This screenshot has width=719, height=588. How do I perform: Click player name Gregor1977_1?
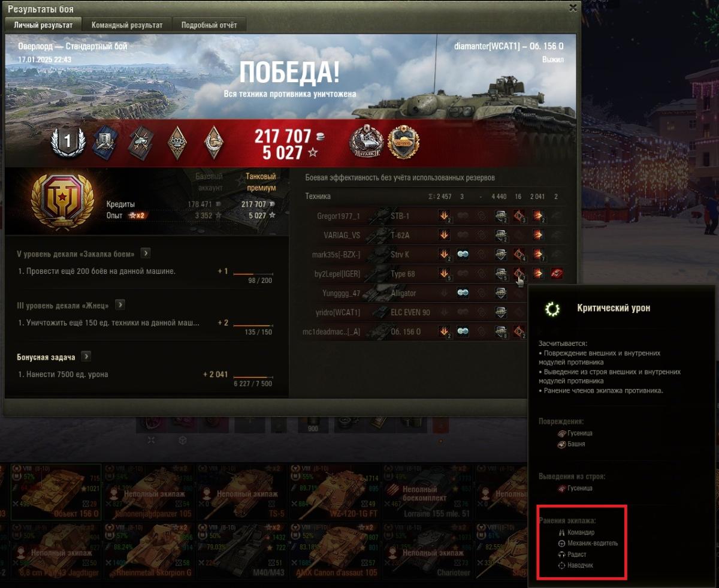point(339,216)
